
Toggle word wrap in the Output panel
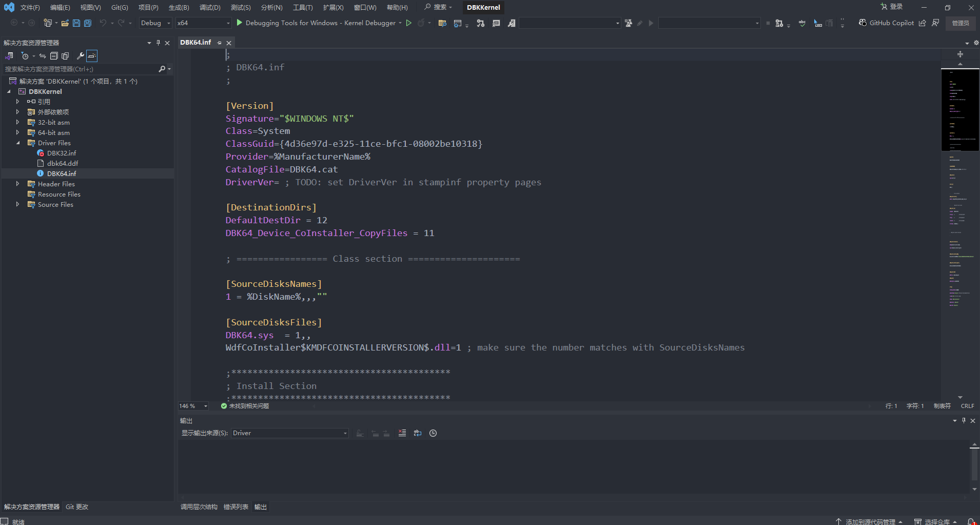(418, 433)
